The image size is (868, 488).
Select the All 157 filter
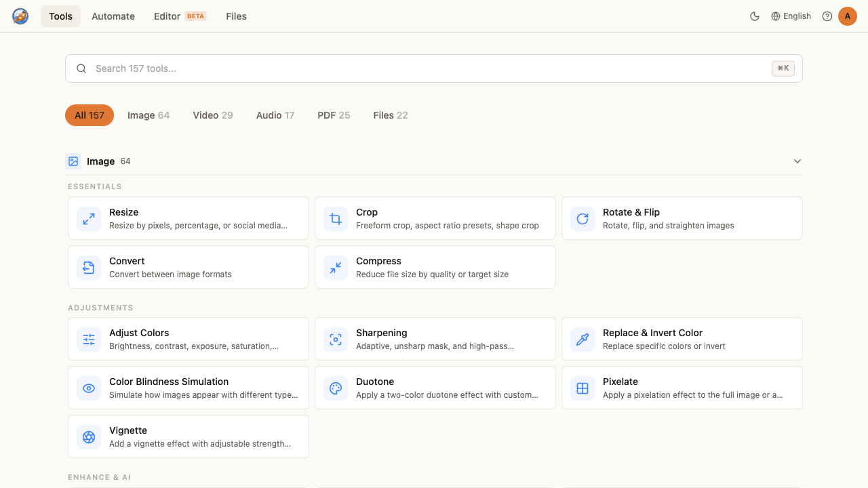click(90, 115)
